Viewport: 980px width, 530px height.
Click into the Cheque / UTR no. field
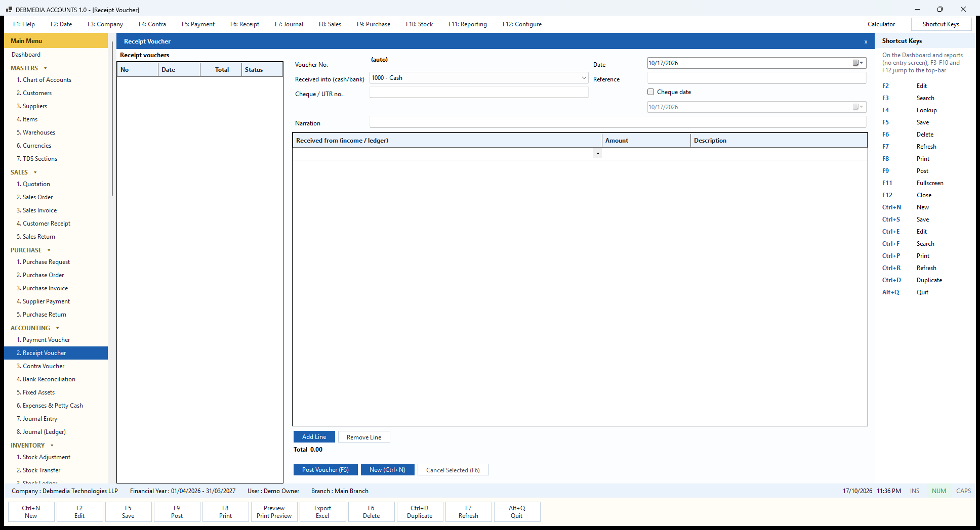click(479, 93)
